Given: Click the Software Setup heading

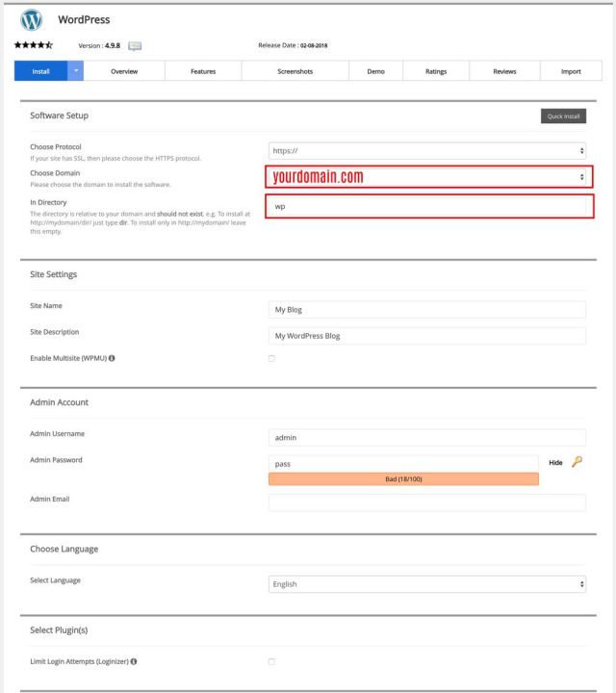Looking at the screenshot, I should pyautogui.click(x=60, y=115).
